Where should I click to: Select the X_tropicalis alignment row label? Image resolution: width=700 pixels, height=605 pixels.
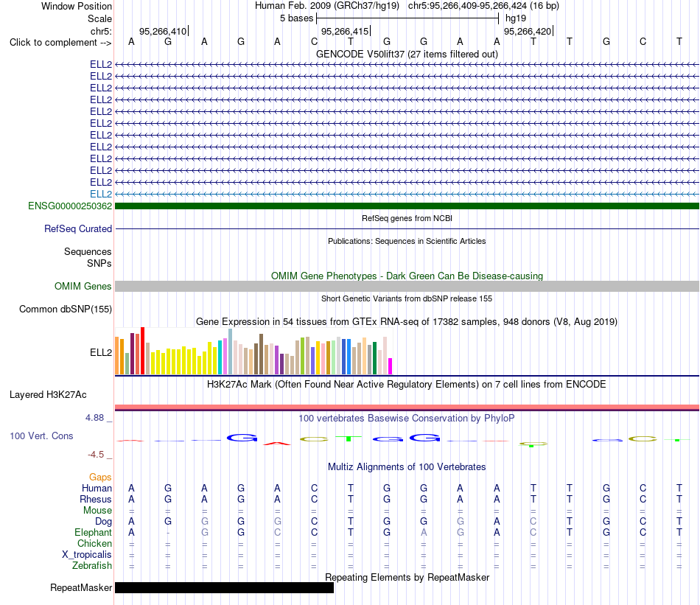coord(87,555)
